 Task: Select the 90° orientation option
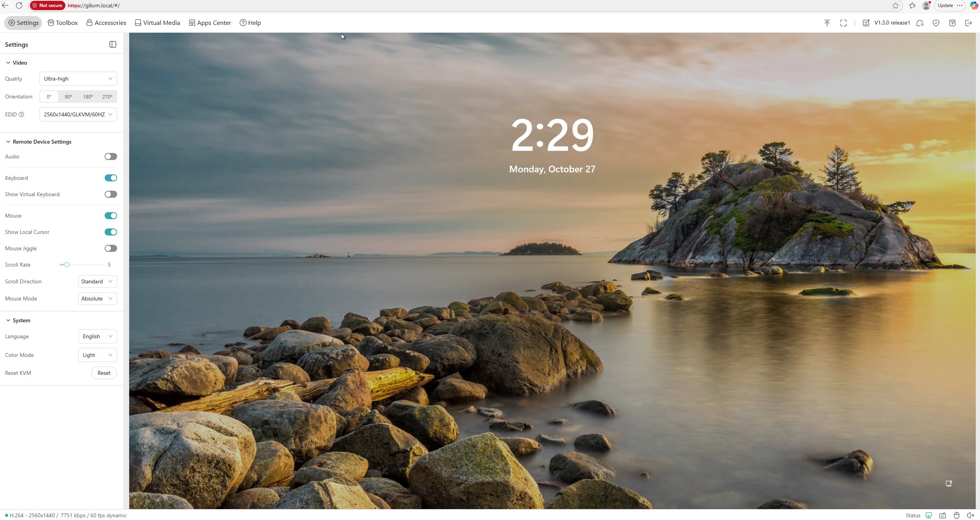tap(68, 97)
